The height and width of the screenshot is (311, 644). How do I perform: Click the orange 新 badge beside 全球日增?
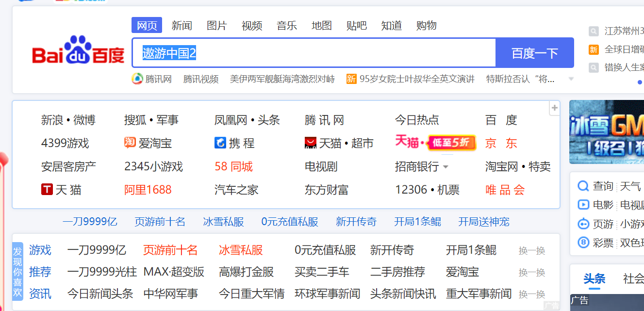(594, 49)
